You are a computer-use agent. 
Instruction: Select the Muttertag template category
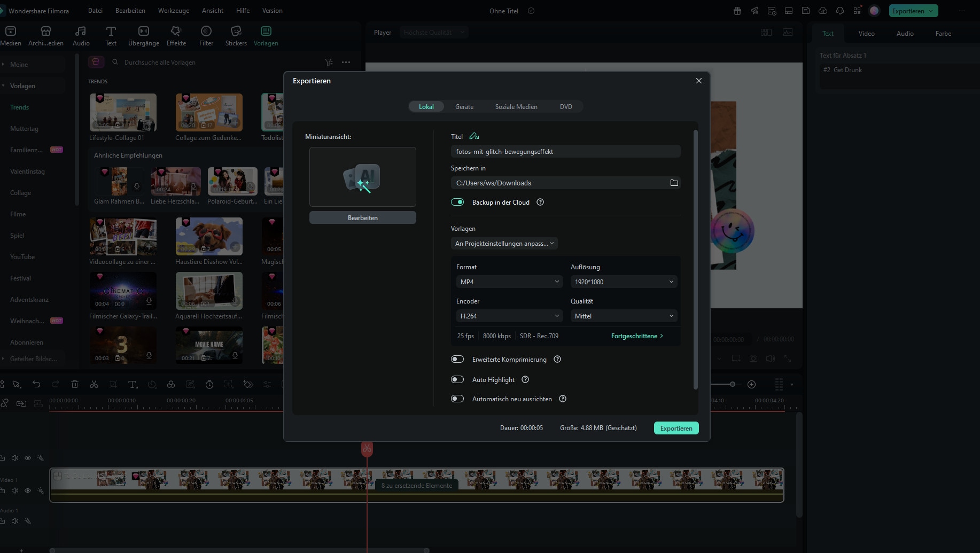pos(24,129)
